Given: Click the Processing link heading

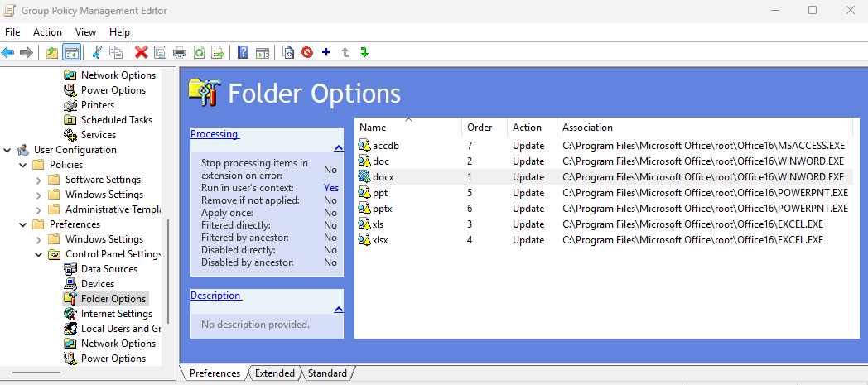Looking at the screenshot, I should pos(215,134).
